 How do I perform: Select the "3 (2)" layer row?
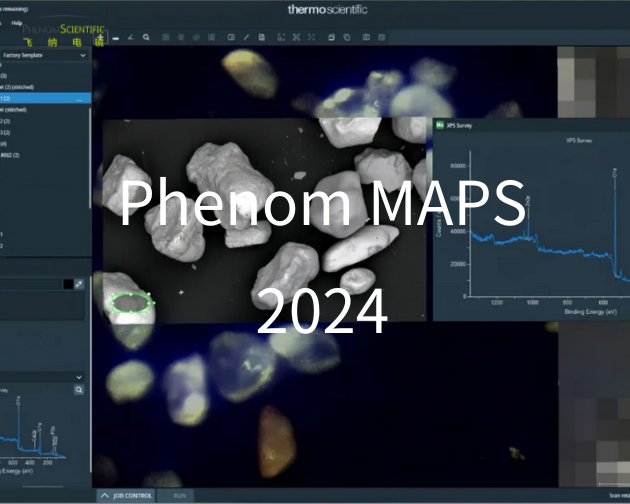pyautogui.click(x=44, y=132)
